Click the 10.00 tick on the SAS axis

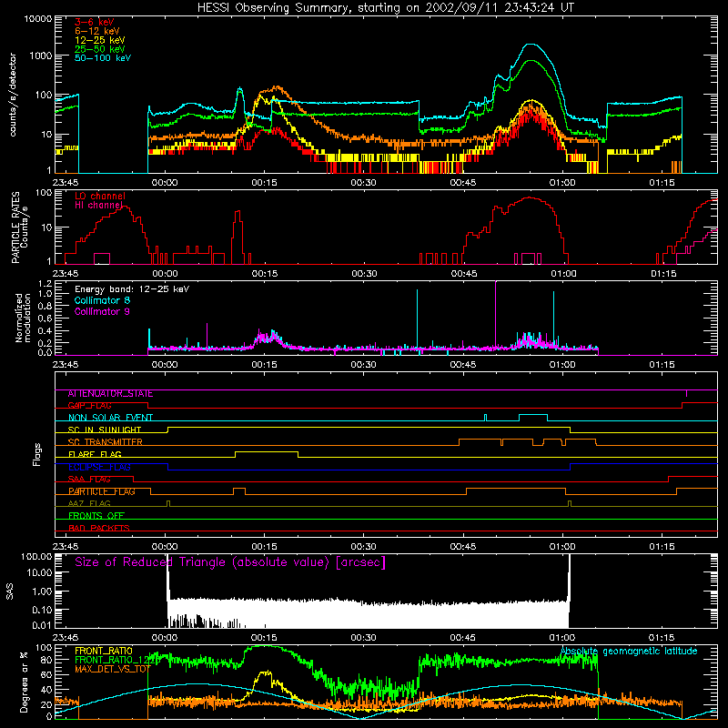[x=39, y=572]
